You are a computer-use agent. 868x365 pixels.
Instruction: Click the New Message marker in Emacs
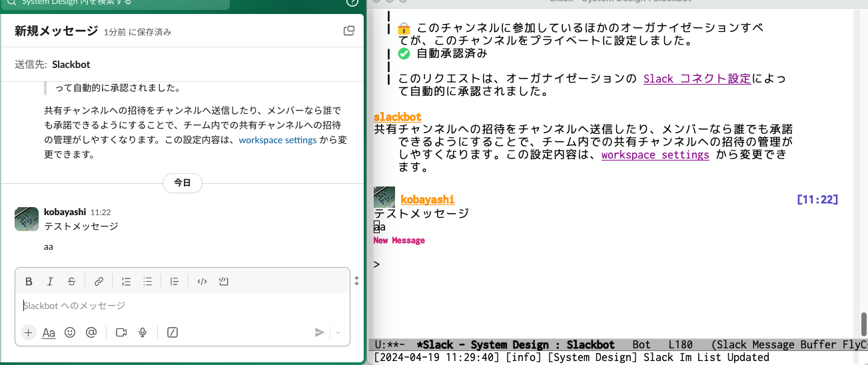coord(399,240)
